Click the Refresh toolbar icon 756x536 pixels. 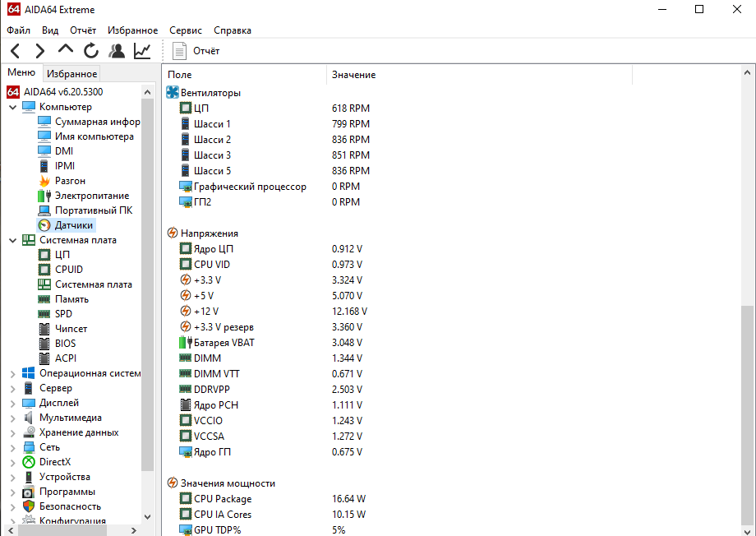(x=91, y=51)
